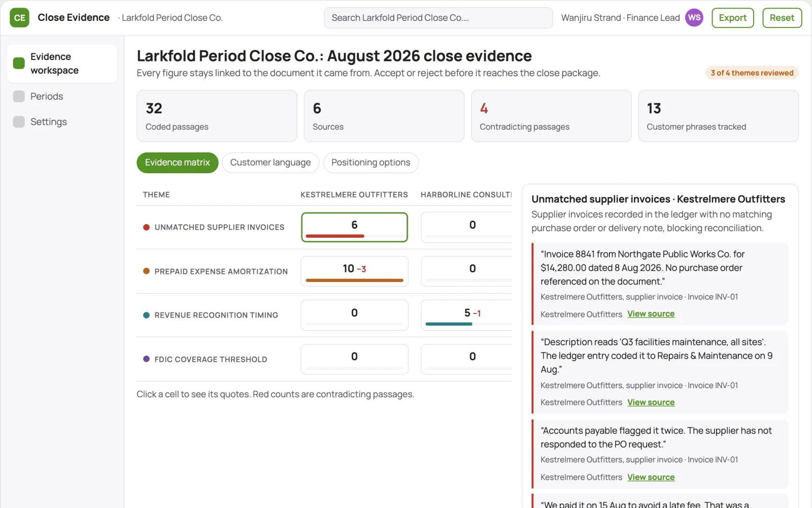Open Settings in the sidebar
The width and height of the screenshot is (812, 508).
click(x=62, y=122)
